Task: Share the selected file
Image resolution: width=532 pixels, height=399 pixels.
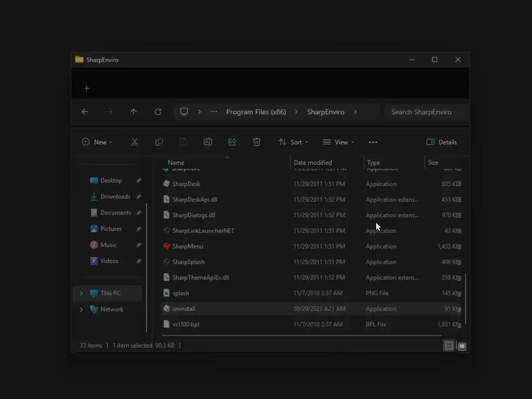Action: pyautogui.click(x=232, y=142)
